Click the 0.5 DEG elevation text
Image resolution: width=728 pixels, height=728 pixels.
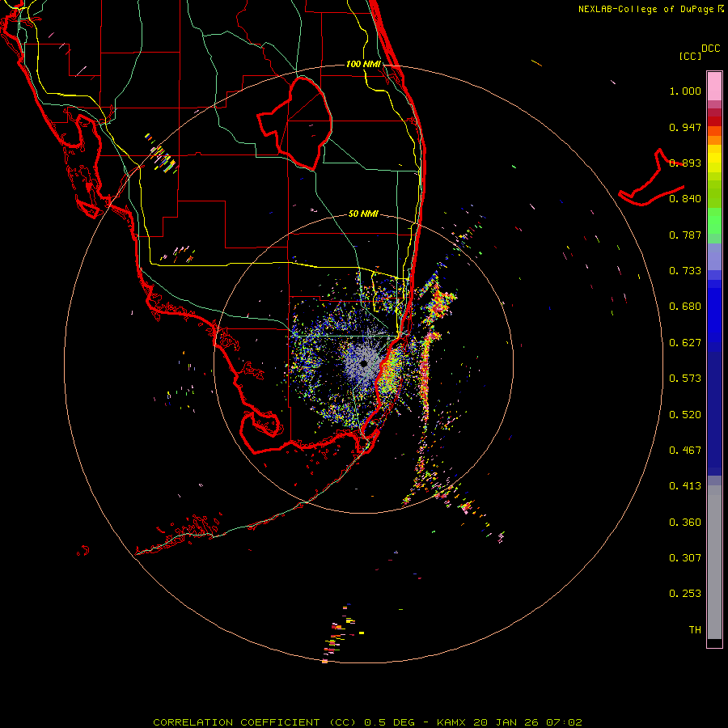(390, 722)
